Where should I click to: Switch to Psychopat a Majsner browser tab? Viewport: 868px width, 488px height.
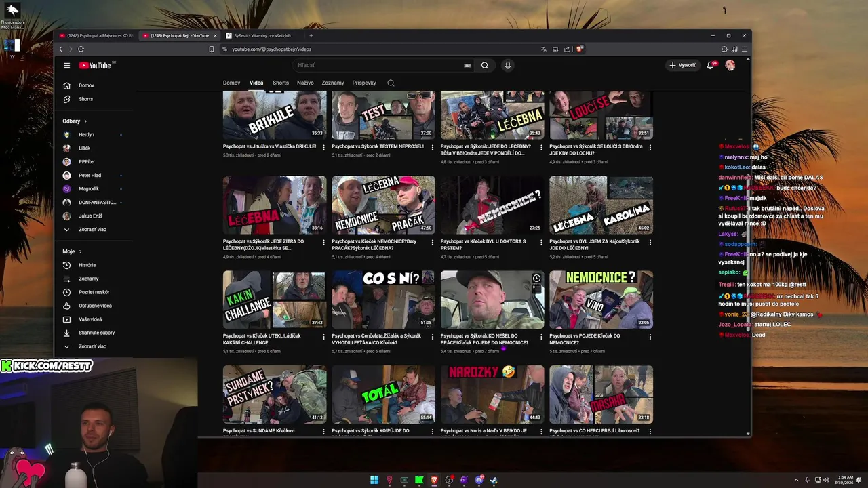coord(96,35)
